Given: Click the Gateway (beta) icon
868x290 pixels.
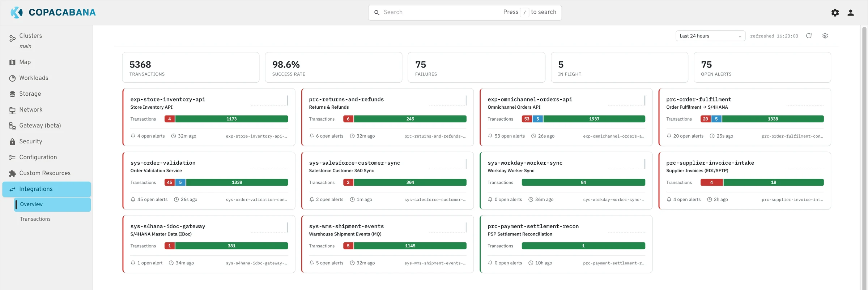Looking at the screenshot, I should coord(12,126).
